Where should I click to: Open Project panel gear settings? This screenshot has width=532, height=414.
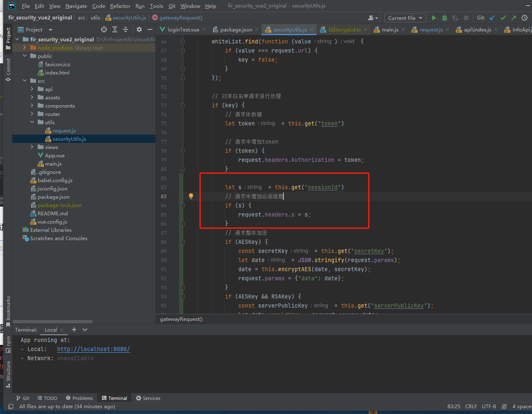coord(139,29)
